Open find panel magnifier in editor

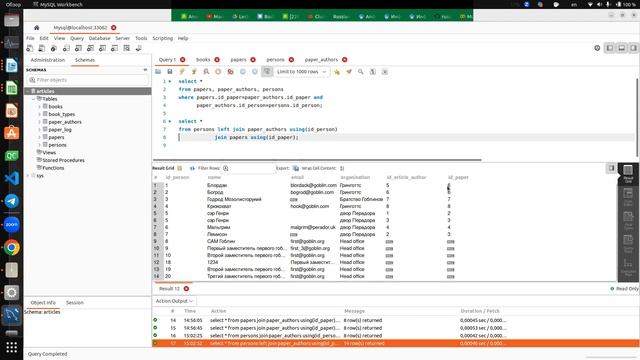click(x=361, y=71)
